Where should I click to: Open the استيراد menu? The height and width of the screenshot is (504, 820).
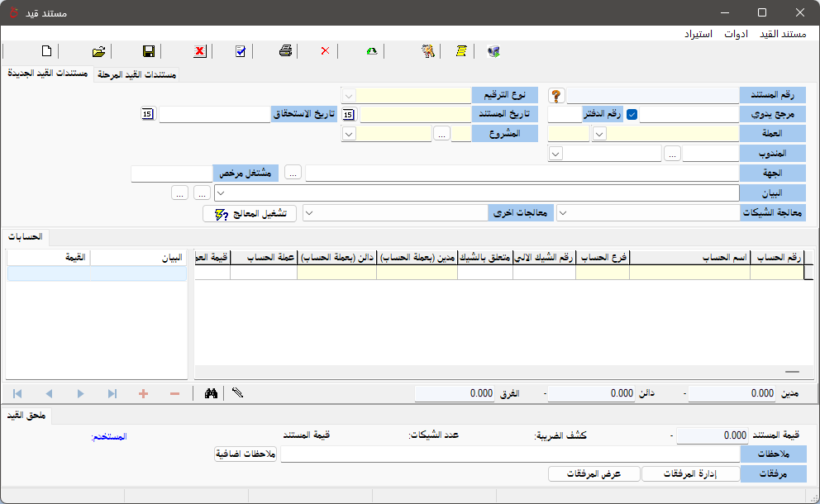698,34
